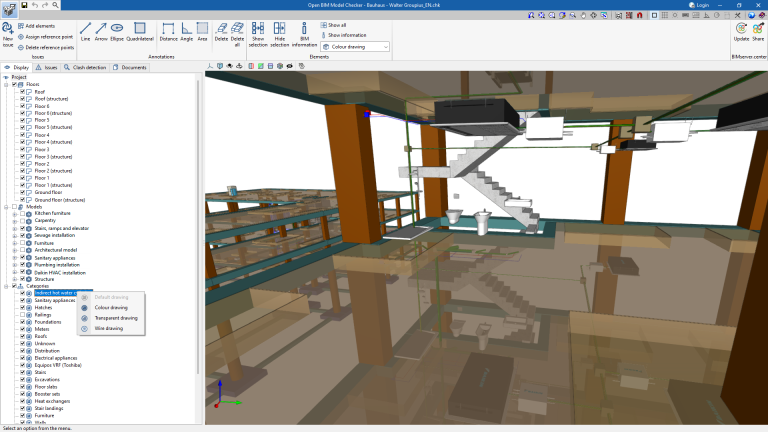768x432 pixels.
Task: Expand the Daikin HVAC installation node
Action: pos(14,272)
